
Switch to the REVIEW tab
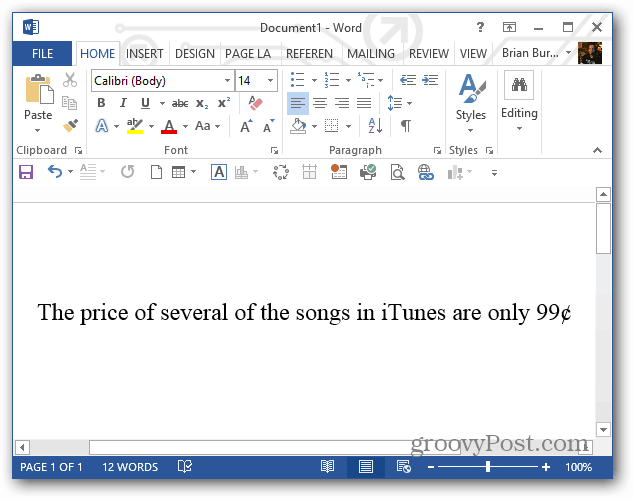[429, 54]
